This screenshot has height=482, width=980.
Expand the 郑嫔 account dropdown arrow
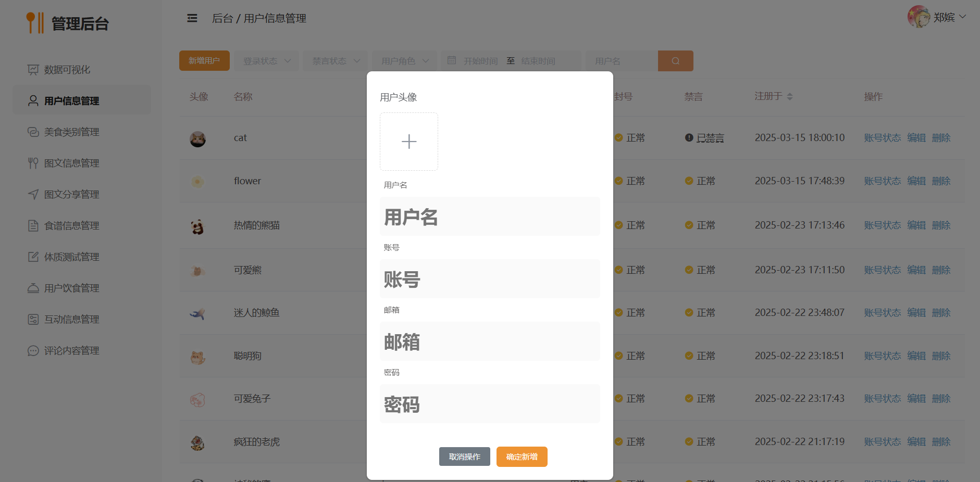[963, 17]
